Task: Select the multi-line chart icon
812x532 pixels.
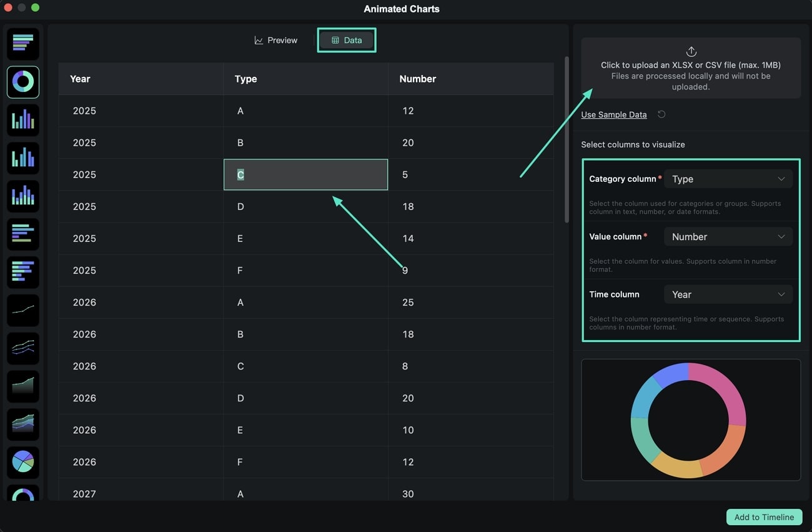Action: [22, 348]
